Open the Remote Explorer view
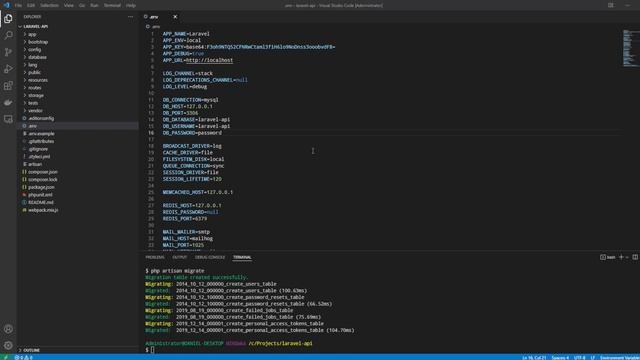640x360 pixels. tap(8, 119)
